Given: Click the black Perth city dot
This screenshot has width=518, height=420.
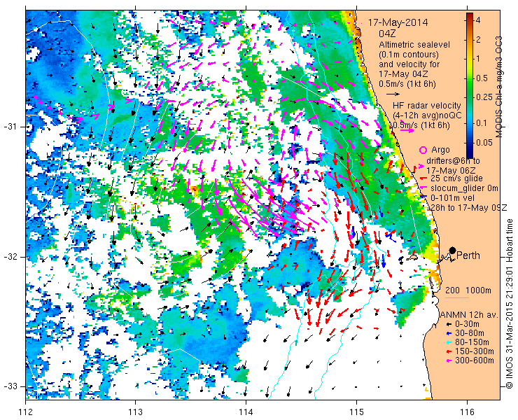Looking at the screenshot, I should [x=453, y=250].
